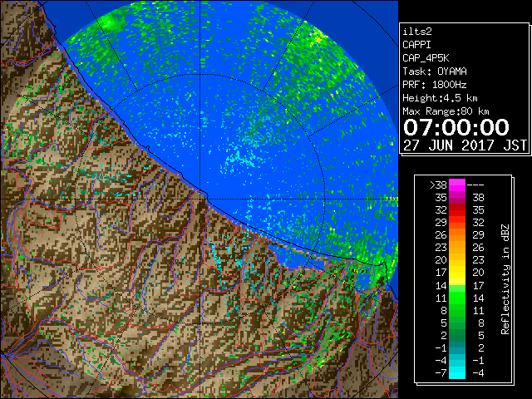Screen dimensions: 532x399
Task: Click the radar center where gridlines cross
Action: 200,199
